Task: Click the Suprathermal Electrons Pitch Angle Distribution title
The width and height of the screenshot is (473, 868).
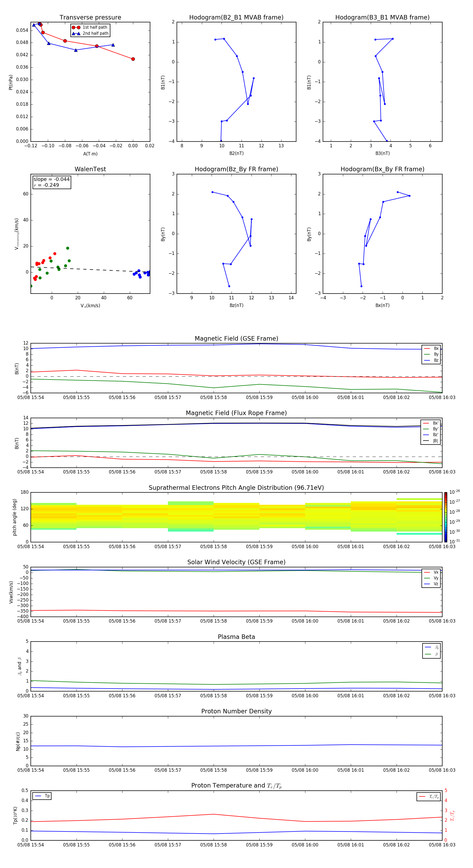Action: coord(236,488)
